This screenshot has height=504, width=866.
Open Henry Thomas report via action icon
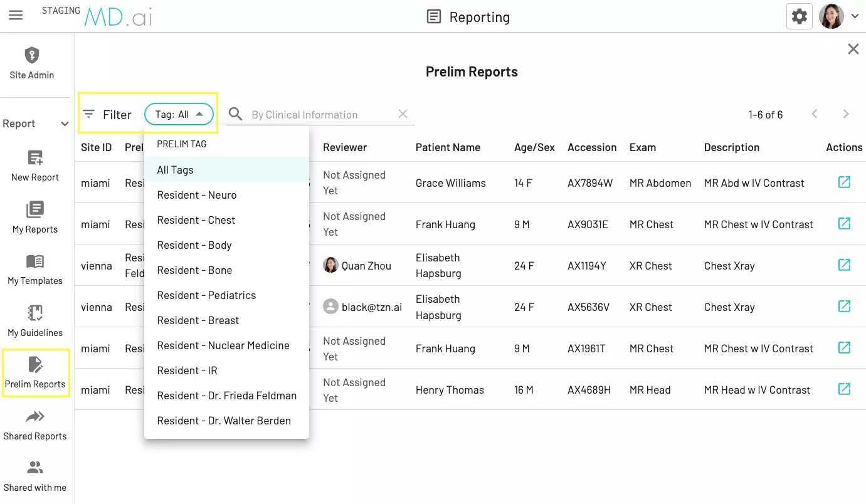pos(844,389)
